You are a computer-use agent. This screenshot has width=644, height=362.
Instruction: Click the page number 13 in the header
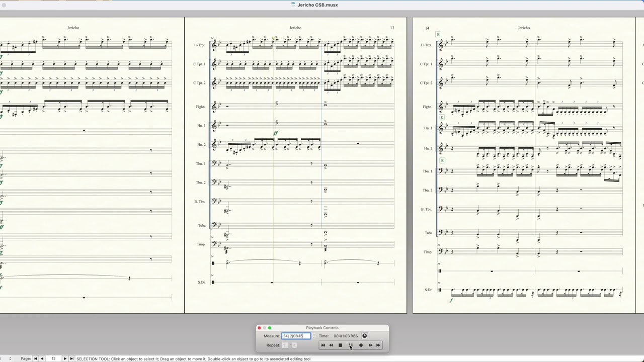pyautogui.click(x=392, y=28)
